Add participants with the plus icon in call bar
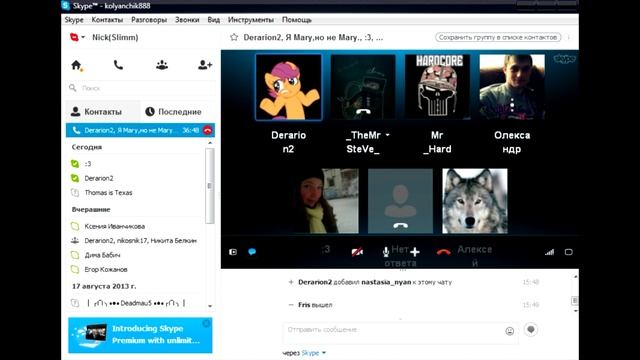640x360 pixels. (415, 252)
